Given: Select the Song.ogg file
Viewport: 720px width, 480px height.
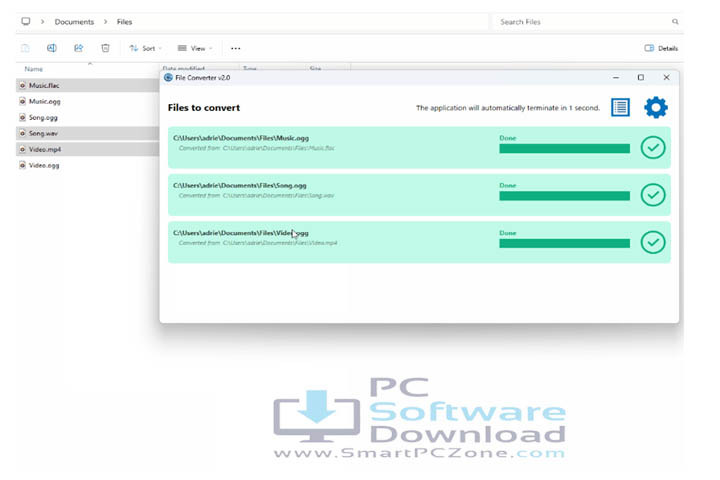Looking at the screenshot, I should tap(87, 118).
